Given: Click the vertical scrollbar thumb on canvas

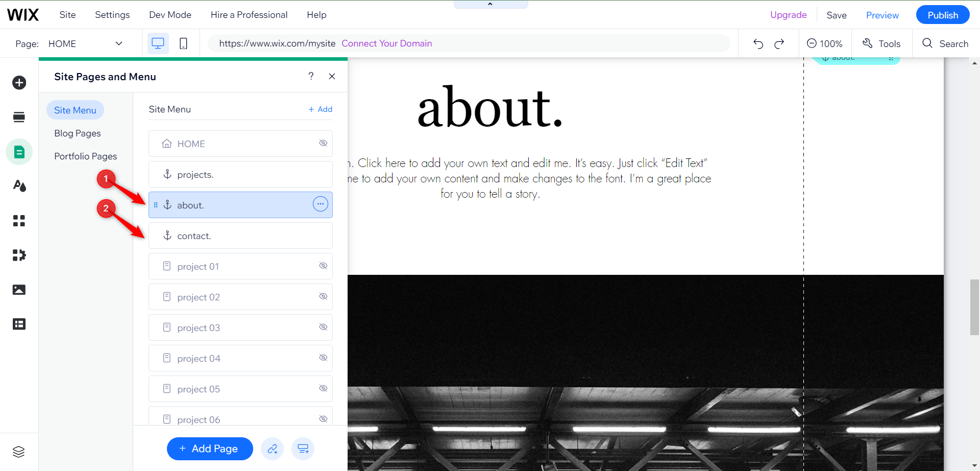Looking at the screenshot, I should click(x=974, y=307).
